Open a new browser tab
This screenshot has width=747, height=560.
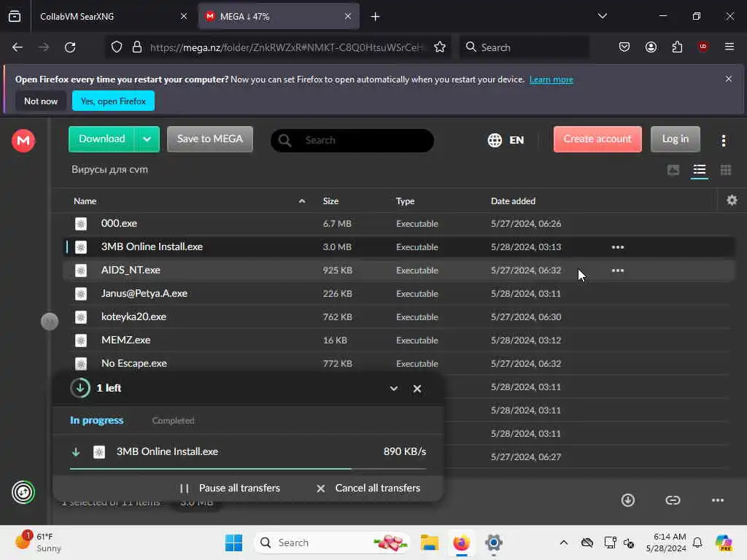[376, 17]
